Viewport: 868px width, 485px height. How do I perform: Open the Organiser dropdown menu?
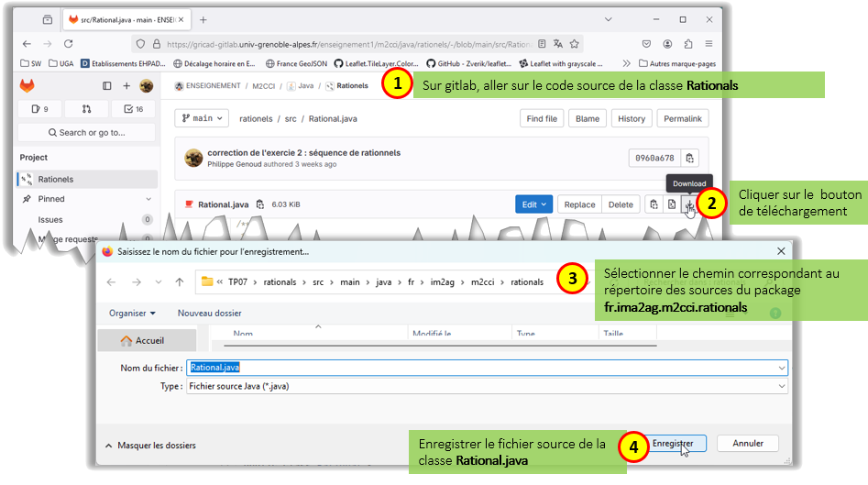point(132,314)
